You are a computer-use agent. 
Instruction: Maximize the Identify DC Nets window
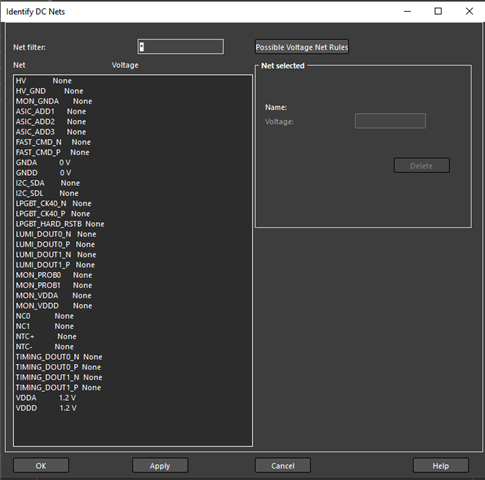point(438,11)
